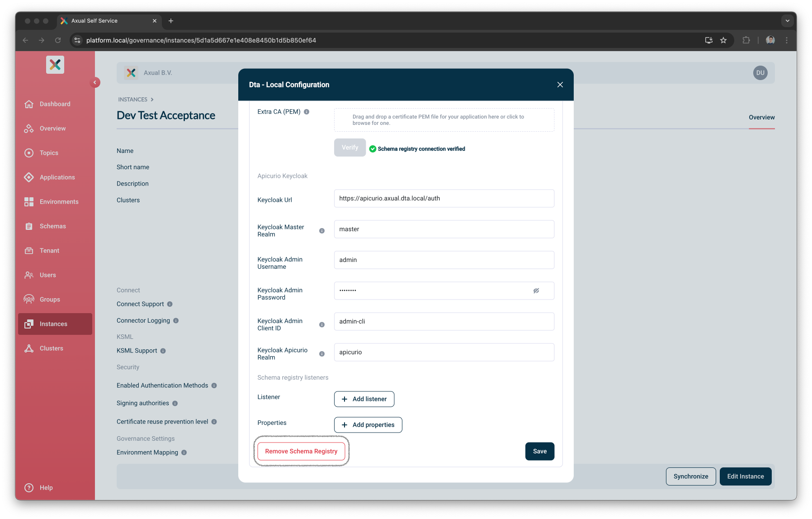Click the Synchronize button
812x519 pixels.
pos(691,476)
